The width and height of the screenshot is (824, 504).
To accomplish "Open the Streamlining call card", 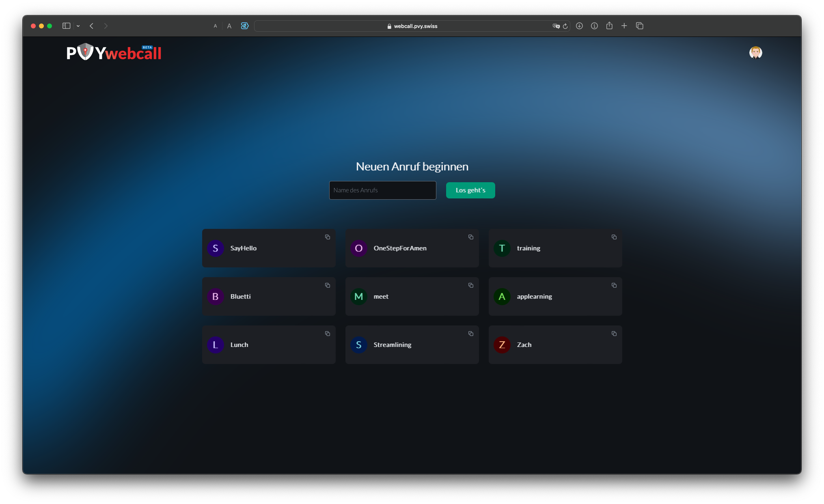I will 412,345.
